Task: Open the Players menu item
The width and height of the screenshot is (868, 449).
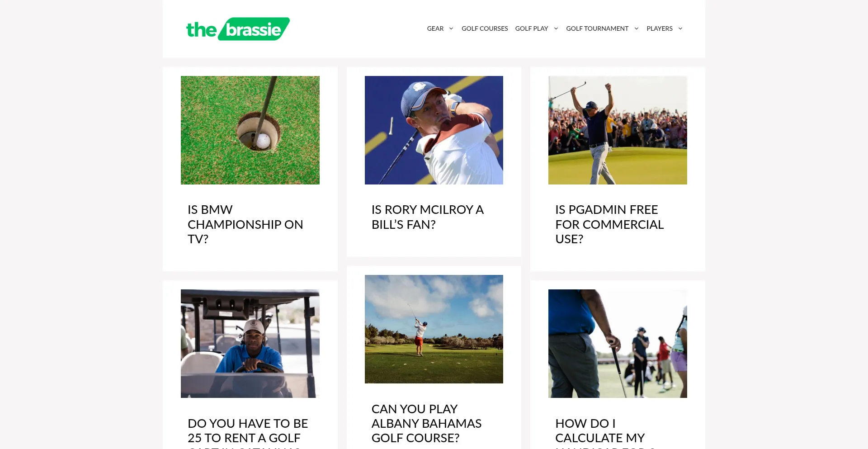Action: click(659, 28)
